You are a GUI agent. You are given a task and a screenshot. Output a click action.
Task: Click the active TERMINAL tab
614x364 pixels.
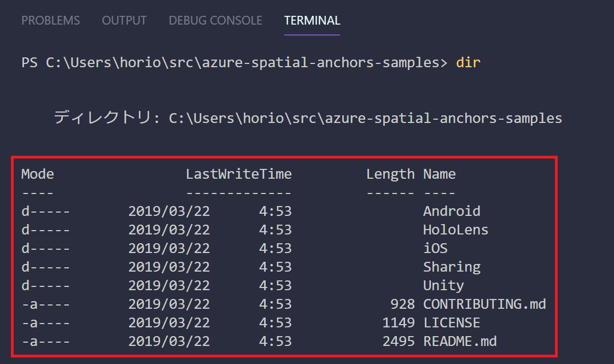point(312,20)
